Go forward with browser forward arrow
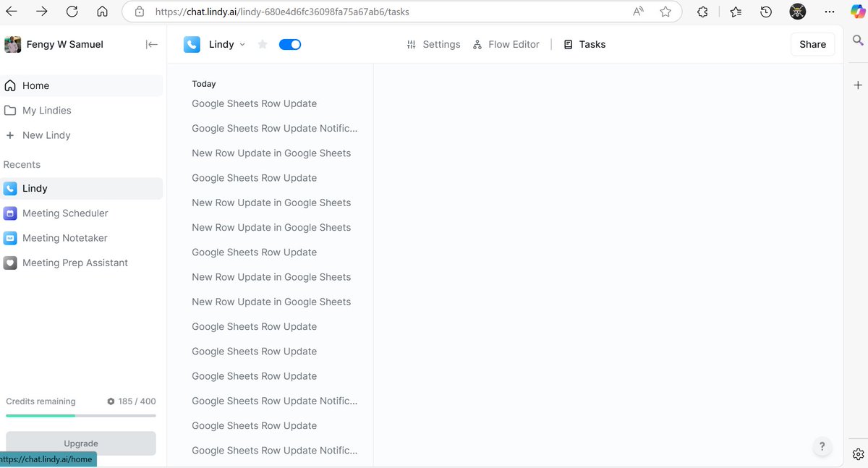The image size is (868, 468). pyautogui.click(x=42, y=12)
